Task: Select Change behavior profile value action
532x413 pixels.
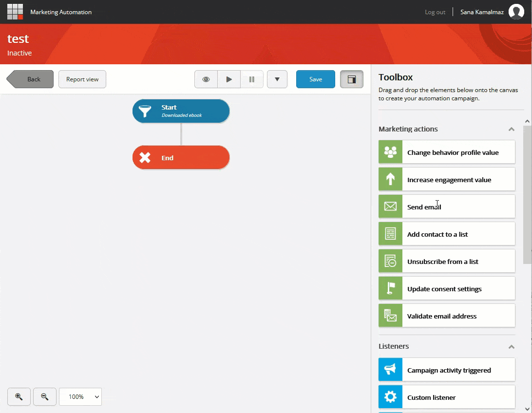Action: pyautogui.click(x=447, y=152)
